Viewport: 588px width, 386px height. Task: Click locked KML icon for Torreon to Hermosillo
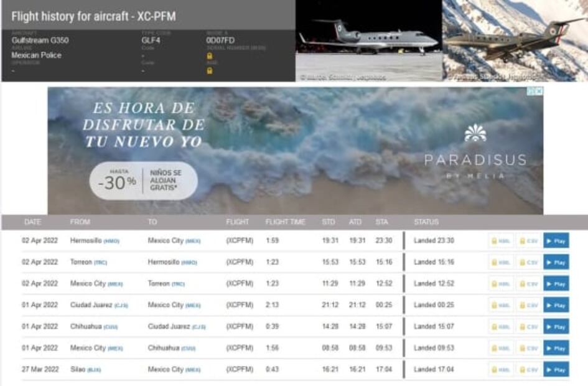coord(501,263)
